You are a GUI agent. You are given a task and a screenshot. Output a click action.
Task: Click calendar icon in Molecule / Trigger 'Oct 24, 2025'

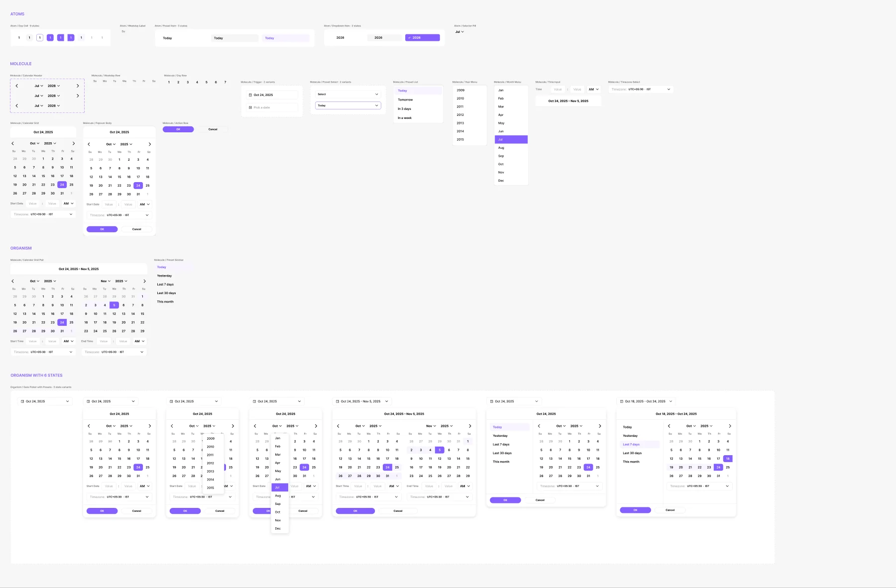coord(250,95)
